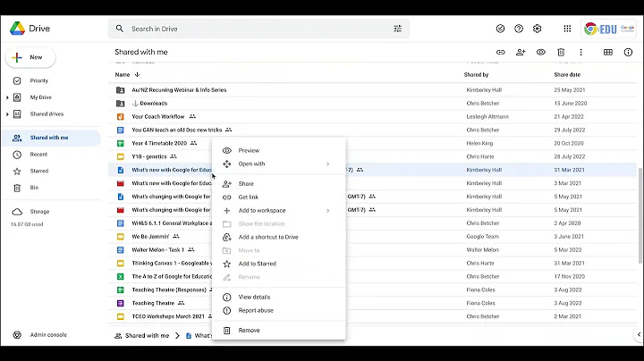Open Starred in the sidebar
The width and height of the screenshot is (644, 361).
39,171
